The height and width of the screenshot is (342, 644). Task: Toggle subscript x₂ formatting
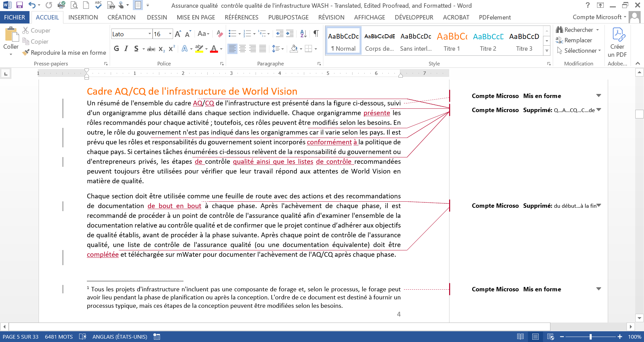point(162,49)
